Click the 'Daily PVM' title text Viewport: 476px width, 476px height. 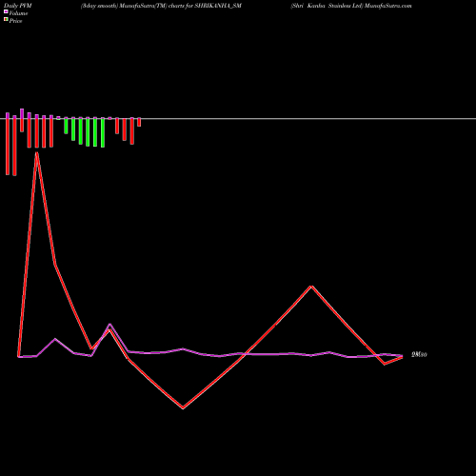[x=18, y=6]
